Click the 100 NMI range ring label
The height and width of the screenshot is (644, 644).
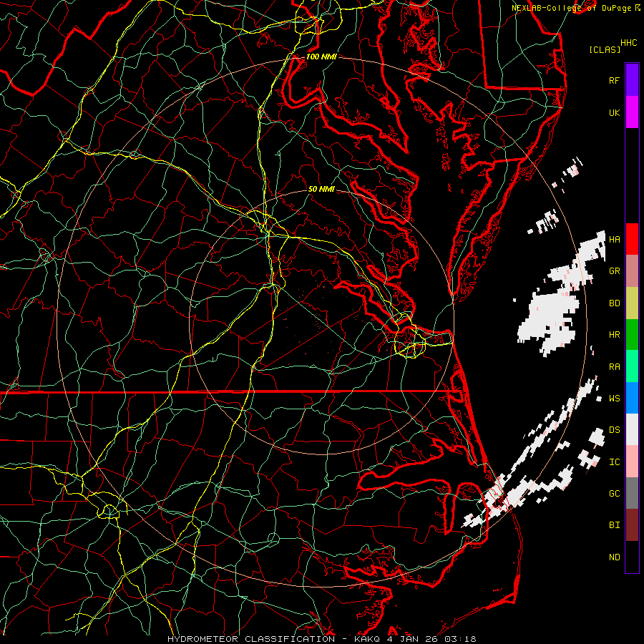click(321, 57)
